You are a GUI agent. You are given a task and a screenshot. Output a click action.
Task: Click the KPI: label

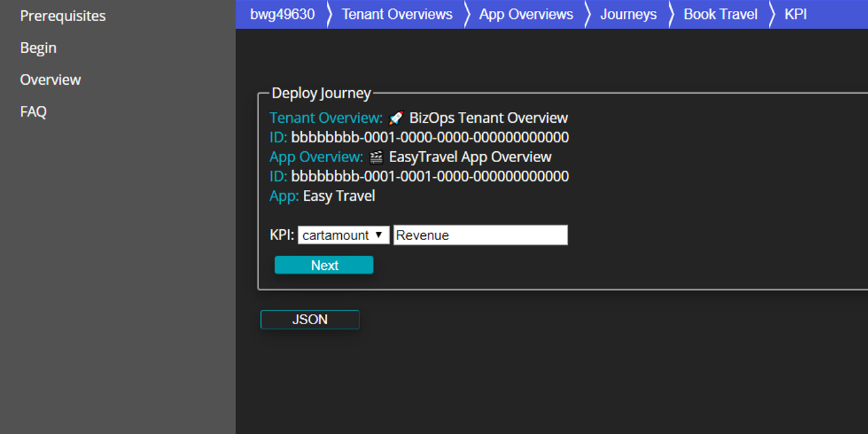282,235
